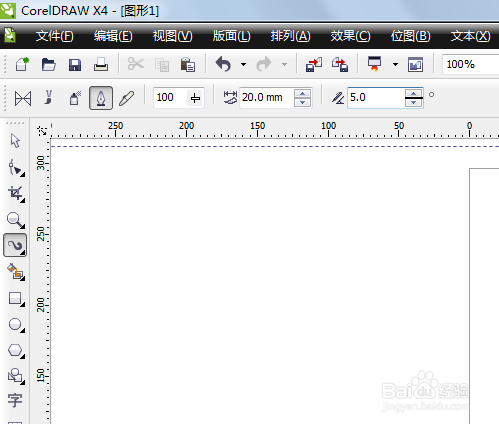Select the Pressure pen mode
Viewport: 499px width, 424px height.
click(127, 98)
